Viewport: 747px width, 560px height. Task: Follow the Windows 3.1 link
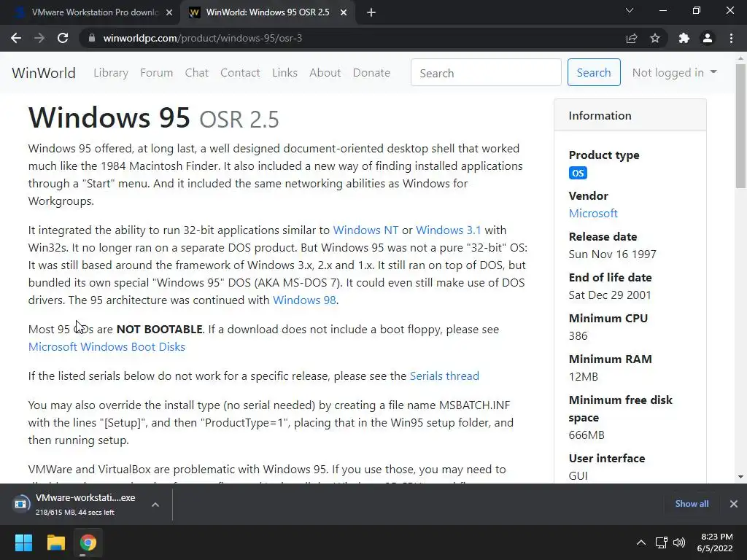(449, 230)
